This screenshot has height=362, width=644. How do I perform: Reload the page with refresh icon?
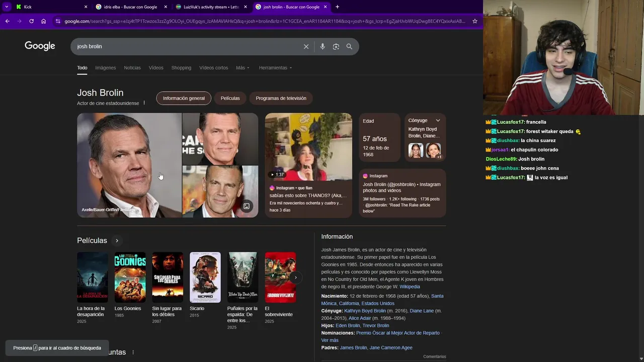(31, 21)
